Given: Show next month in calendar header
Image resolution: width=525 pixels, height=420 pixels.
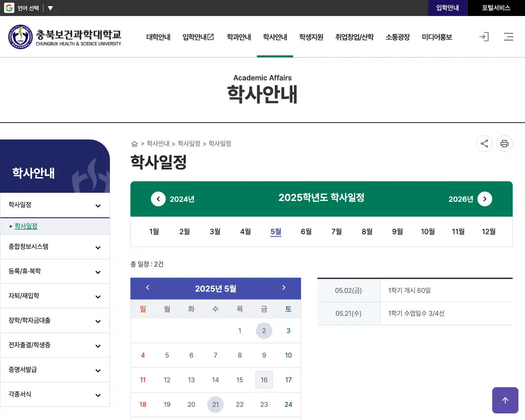Looking at the screenshot, I should click(x=284, y=288).
